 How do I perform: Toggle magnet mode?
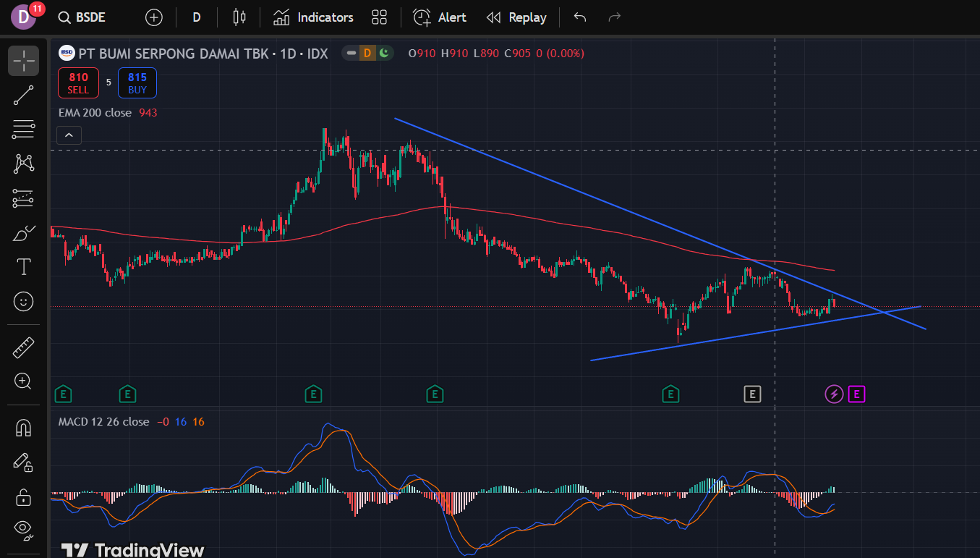23,428
